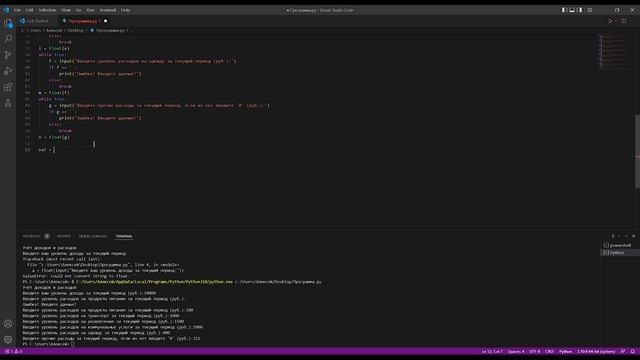
Task: Switch to the Output panel tab
Action: click(64, 236)
